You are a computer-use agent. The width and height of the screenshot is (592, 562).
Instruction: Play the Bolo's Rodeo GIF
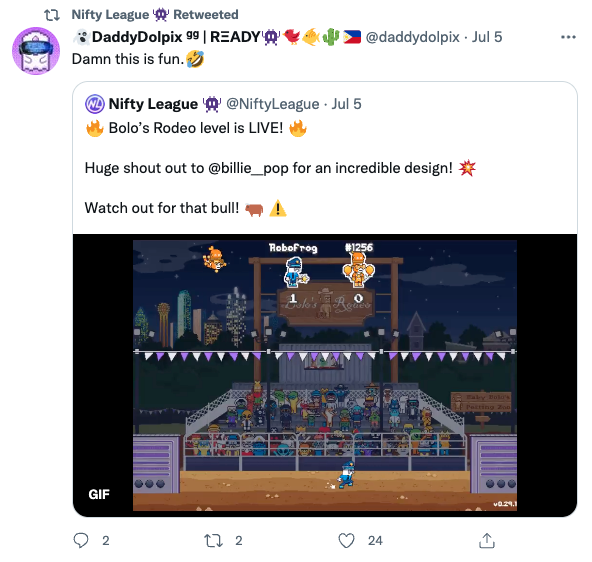325,375
